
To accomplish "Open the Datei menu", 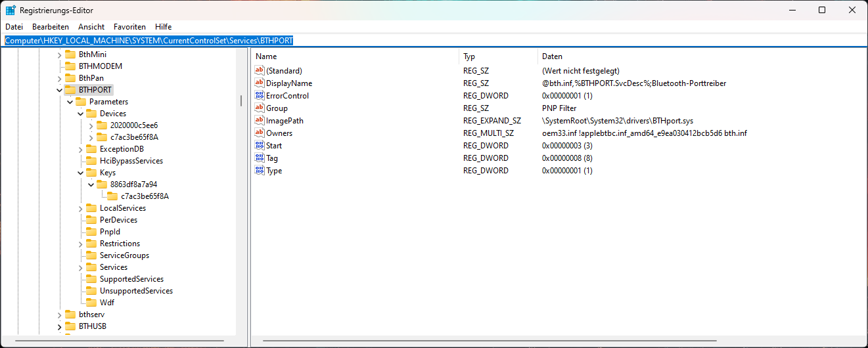I will [14, 27].
